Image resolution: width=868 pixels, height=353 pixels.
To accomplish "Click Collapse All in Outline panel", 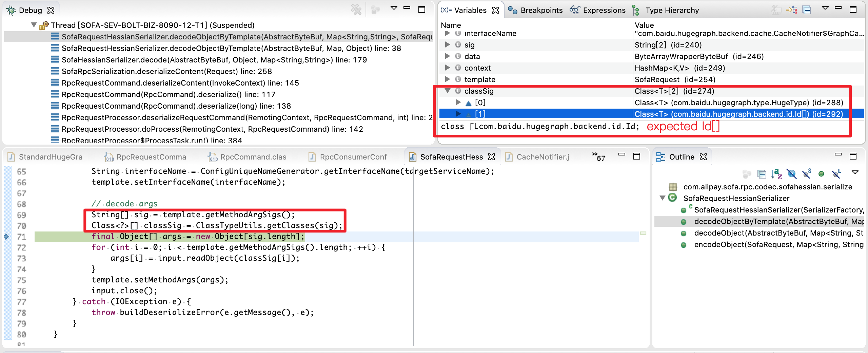I will coord(762,174).
